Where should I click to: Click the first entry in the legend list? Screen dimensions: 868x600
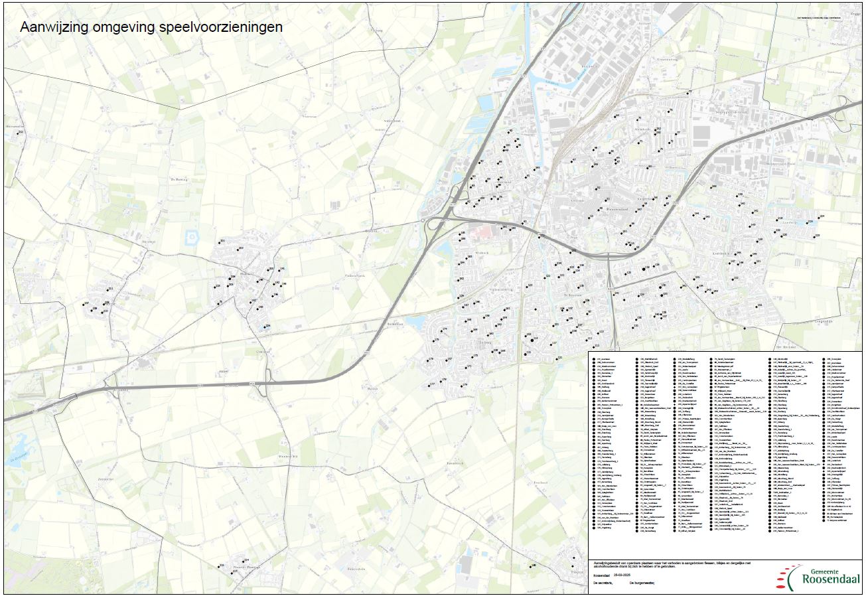coord(603,360)
